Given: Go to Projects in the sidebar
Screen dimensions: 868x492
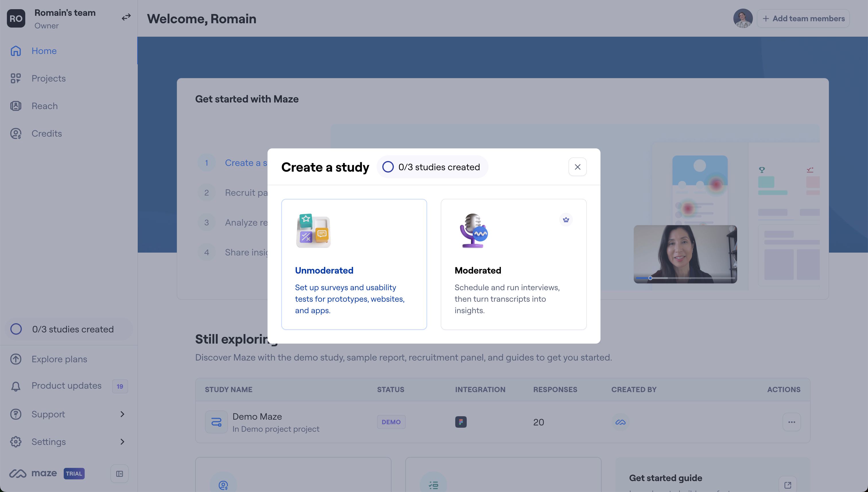Looking at the screenshot, I should (x=69, y=78).
